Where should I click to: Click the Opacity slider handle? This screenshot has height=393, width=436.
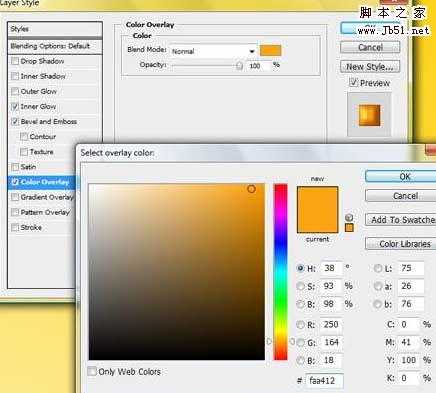coord(239,66)
